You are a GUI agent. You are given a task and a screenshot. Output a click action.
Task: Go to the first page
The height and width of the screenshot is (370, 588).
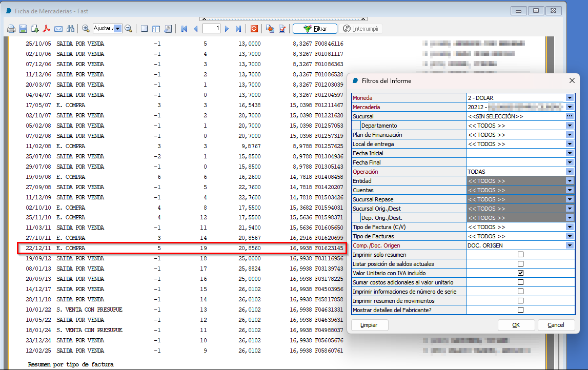point(184,29)
